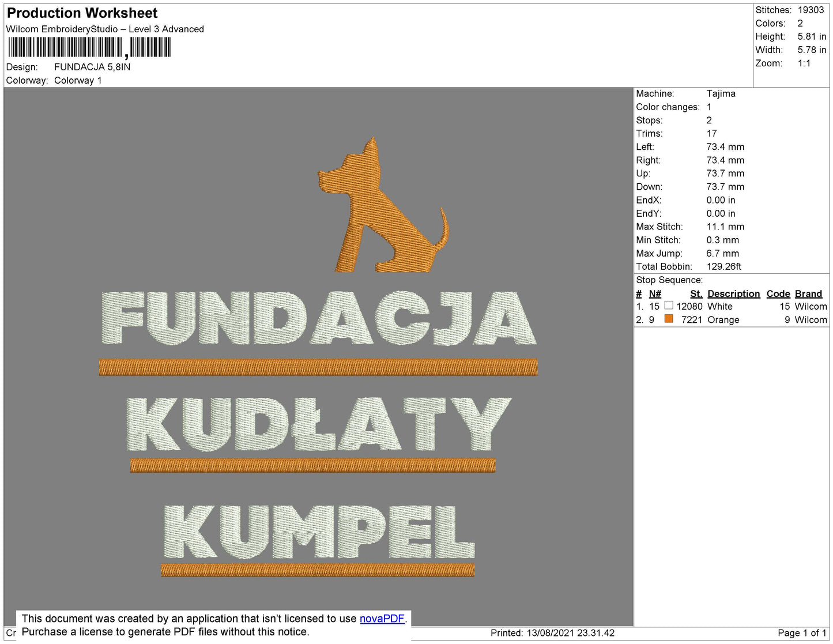
Task: Click the EndX value 0.00 in
Action: (x=721, y=200)
